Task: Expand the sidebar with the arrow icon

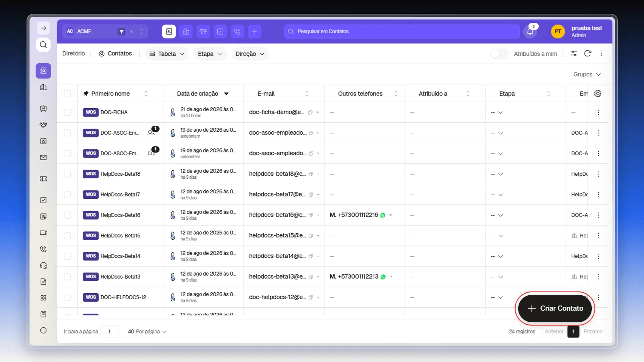Action: [x=43, y=28]
